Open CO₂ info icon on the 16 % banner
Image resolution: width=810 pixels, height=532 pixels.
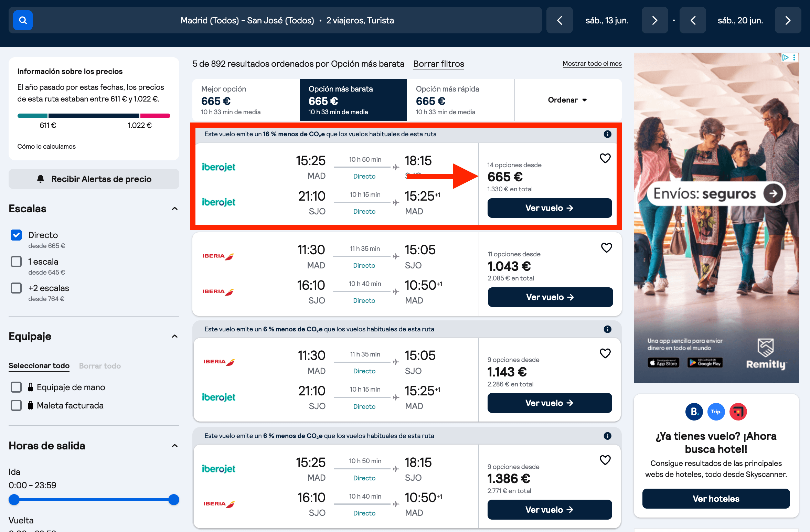[x=607, y=134]
